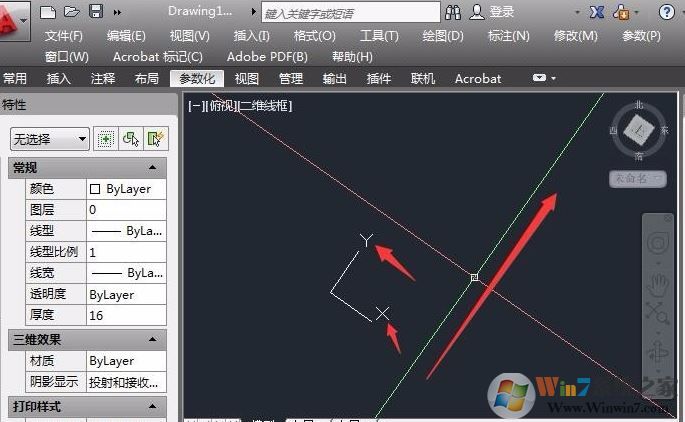Click the 厚度 value 16
The image size is (685, 422).
tap(126, 315)
